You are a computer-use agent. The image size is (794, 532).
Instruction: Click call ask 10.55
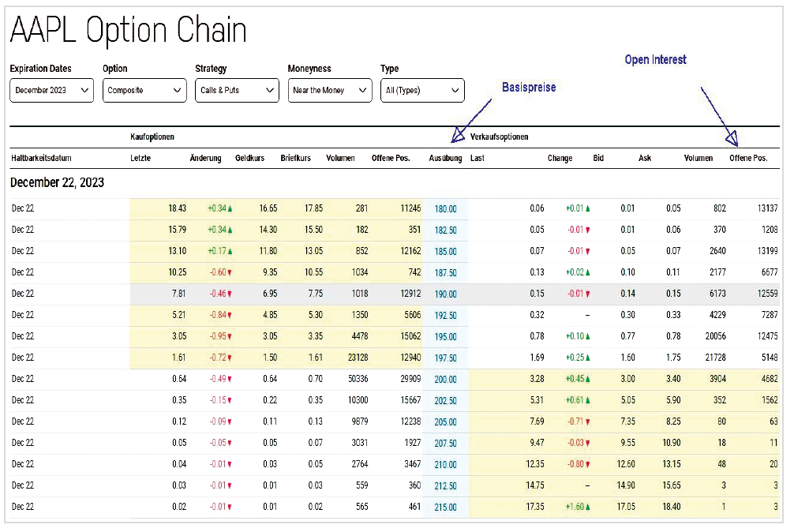(x=313, y=272)
